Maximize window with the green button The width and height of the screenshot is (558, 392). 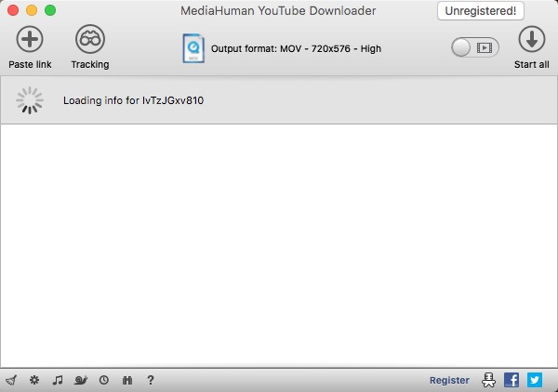coord(50,10)
